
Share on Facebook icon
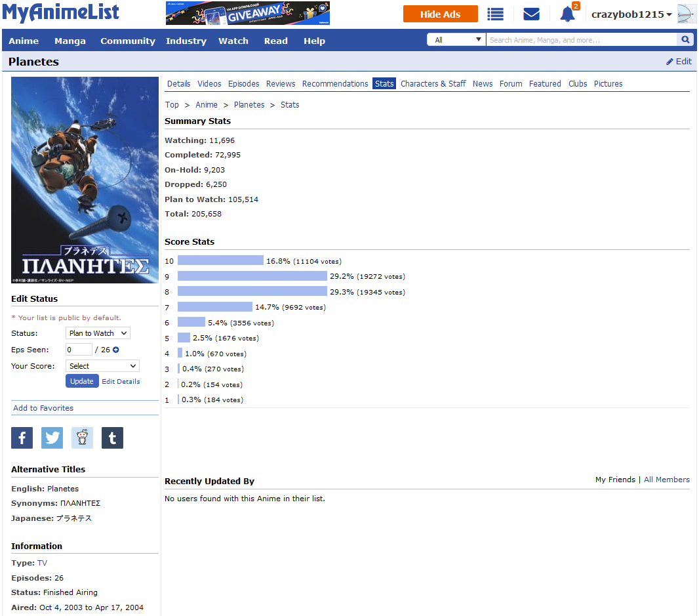[x=22, y=438]
